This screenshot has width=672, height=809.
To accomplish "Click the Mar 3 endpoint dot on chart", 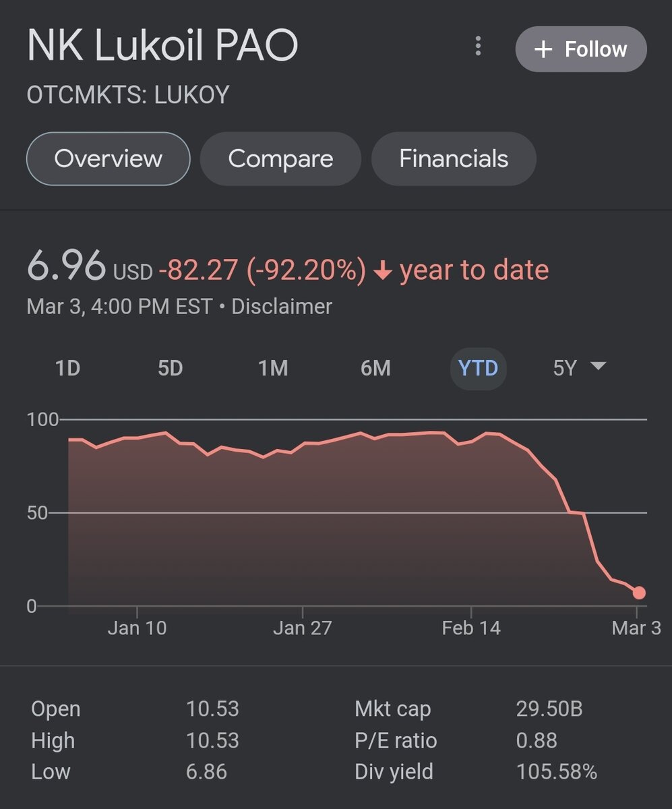I will [639, 593].
